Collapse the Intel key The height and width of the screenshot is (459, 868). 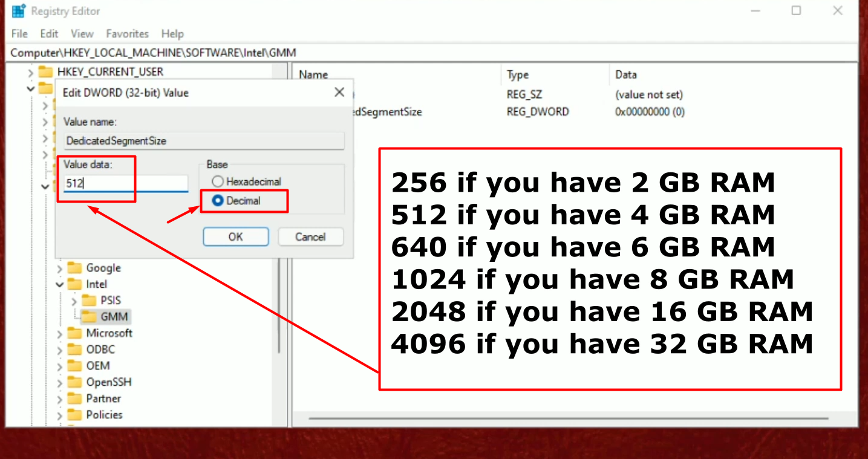(x=59, y=284)
